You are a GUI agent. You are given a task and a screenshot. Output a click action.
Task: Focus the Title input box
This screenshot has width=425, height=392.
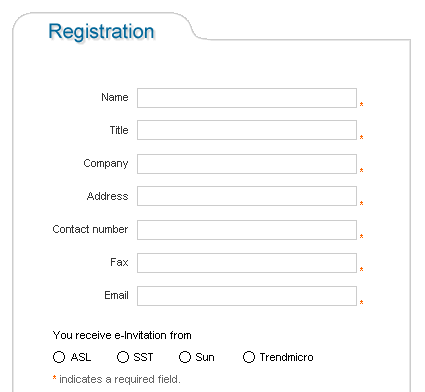[247, 130]
